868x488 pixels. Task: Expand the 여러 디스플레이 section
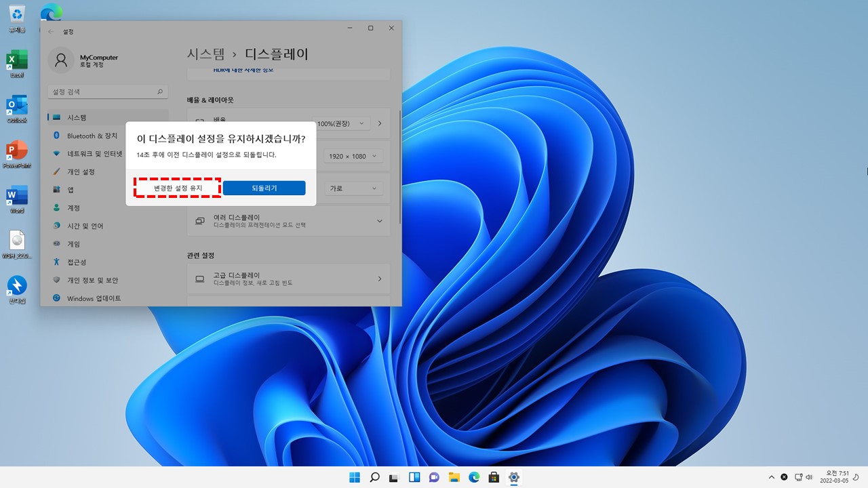pos(289,221)
